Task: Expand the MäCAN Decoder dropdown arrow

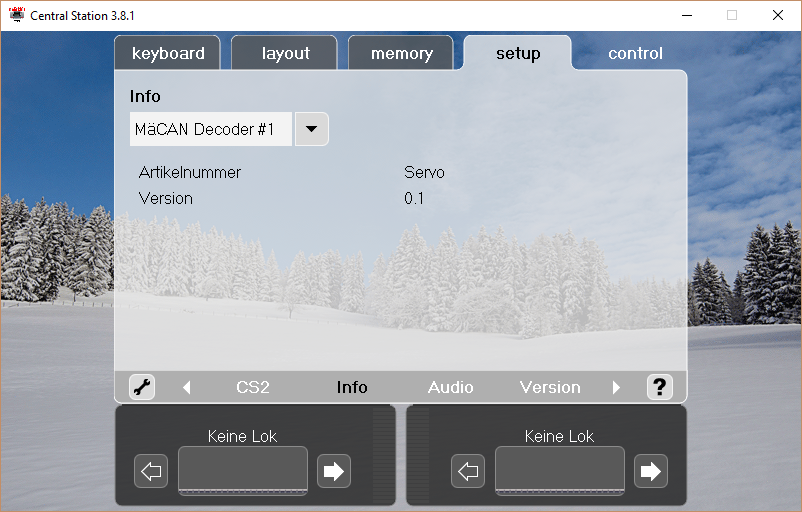Action: (311, 129)
